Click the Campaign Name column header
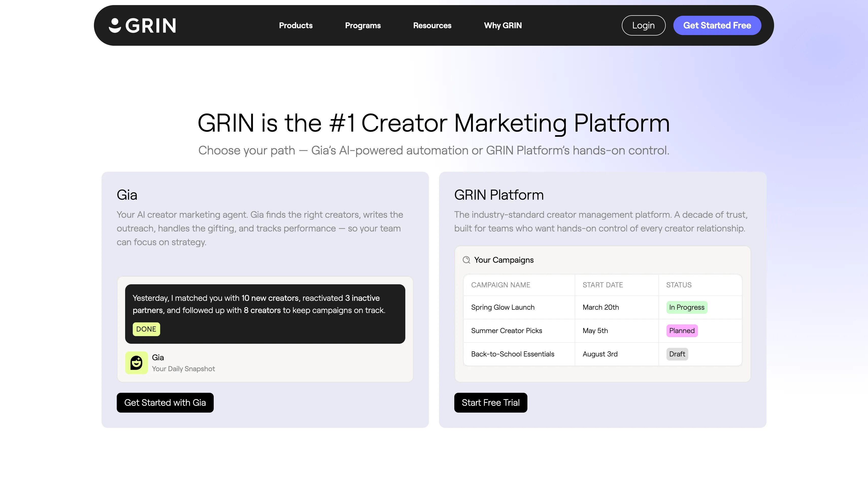This screenshot has height=501, width=868. pos(500,285)
